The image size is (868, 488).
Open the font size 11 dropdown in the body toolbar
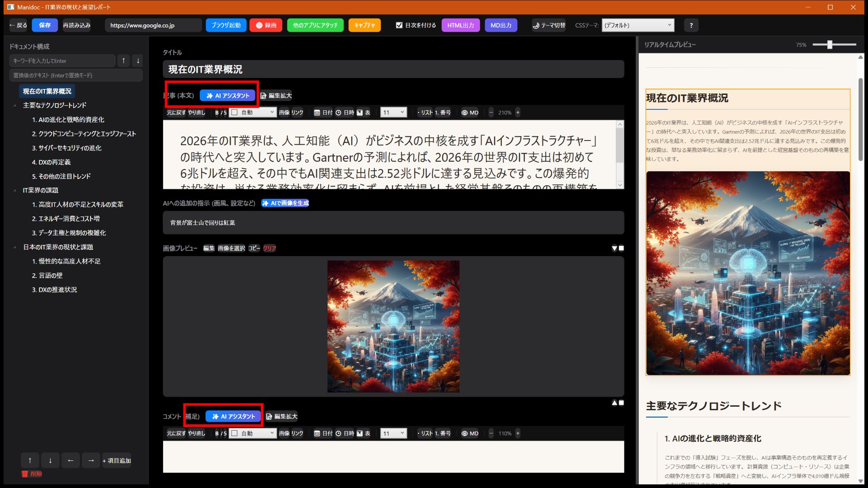(393, 113)
